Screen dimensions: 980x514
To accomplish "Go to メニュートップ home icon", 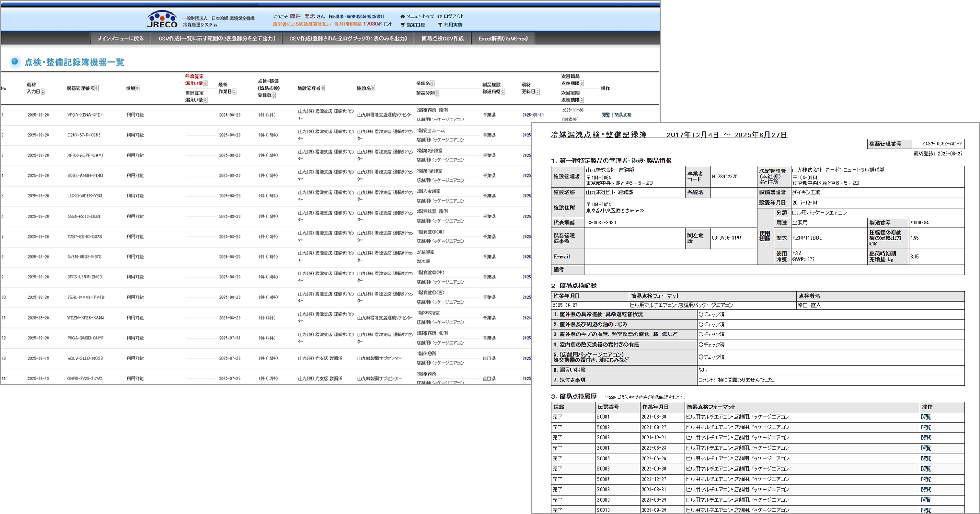I will (402, 16).
